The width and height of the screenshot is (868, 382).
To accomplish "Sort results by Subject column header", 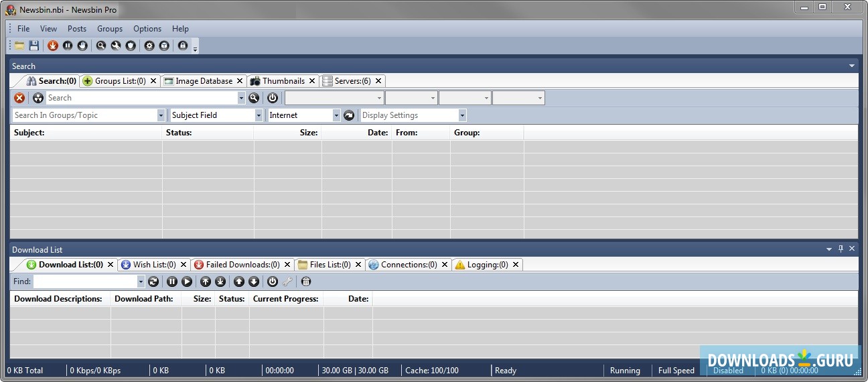I will click(86, 133).
